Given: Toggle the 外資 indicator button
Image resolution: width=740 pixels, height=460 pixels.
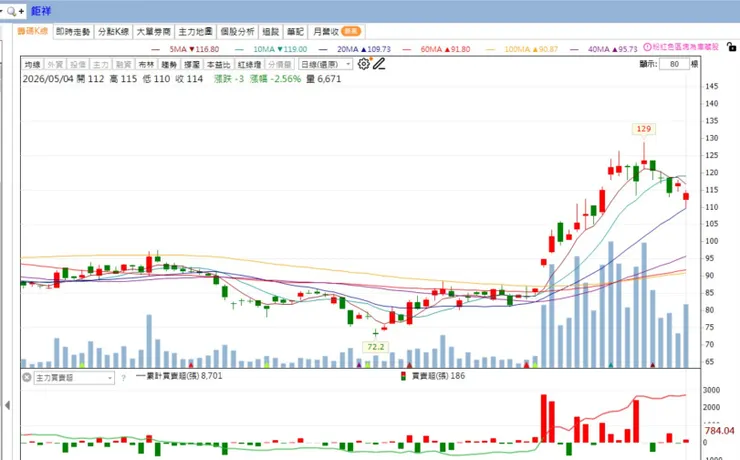Looking at the screenshot, I should click(55, 64).
